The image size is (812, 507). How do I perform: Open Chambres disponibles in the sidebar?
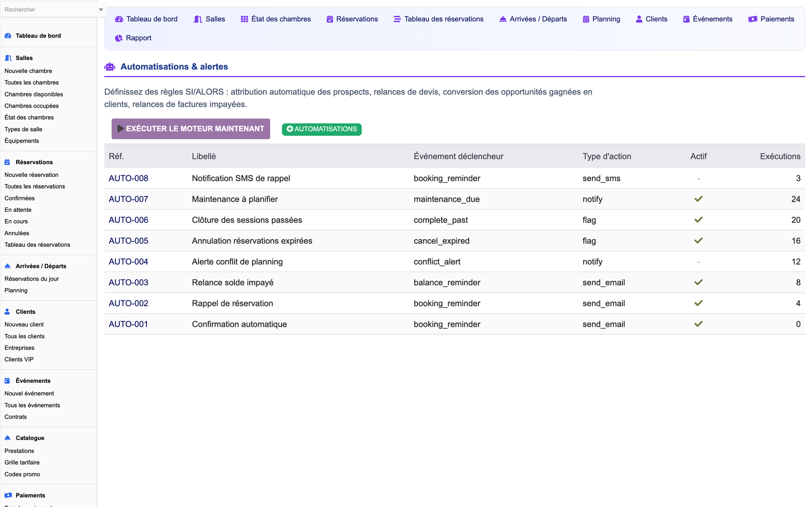(x=34, y=94)
